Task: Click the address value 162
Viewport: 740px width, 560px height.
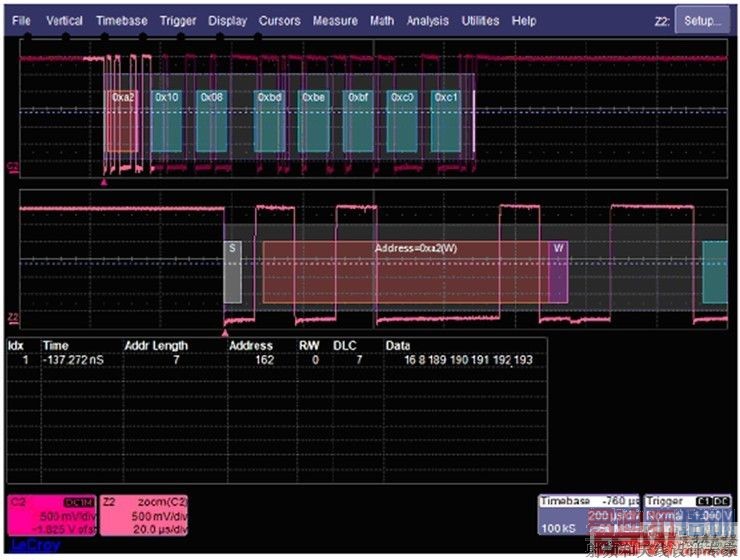Action: [x=265, y=360]
